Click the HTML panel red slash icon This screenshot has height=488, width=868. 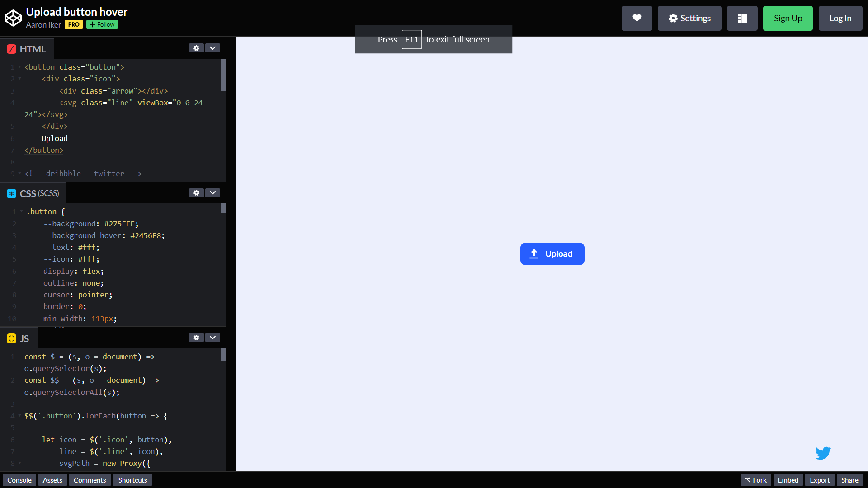tap(12, 49)
